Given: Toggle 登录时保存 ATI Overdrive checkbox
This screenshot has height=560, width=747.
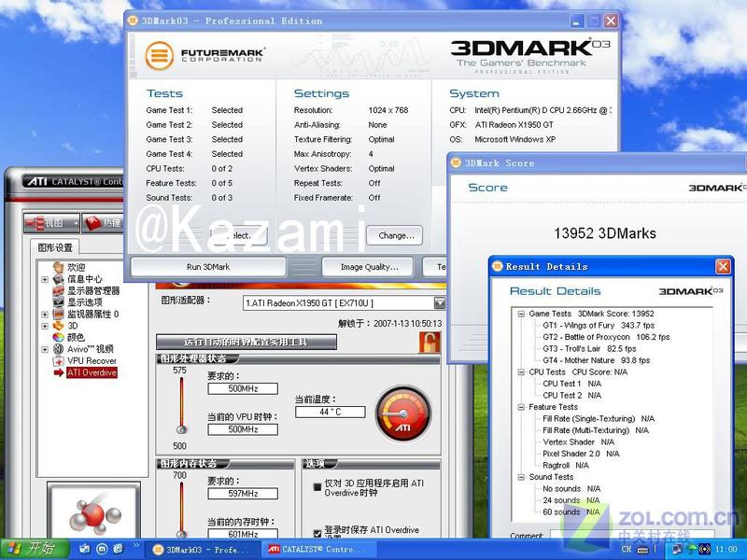Looking at the screenshot, I should 317,533.
